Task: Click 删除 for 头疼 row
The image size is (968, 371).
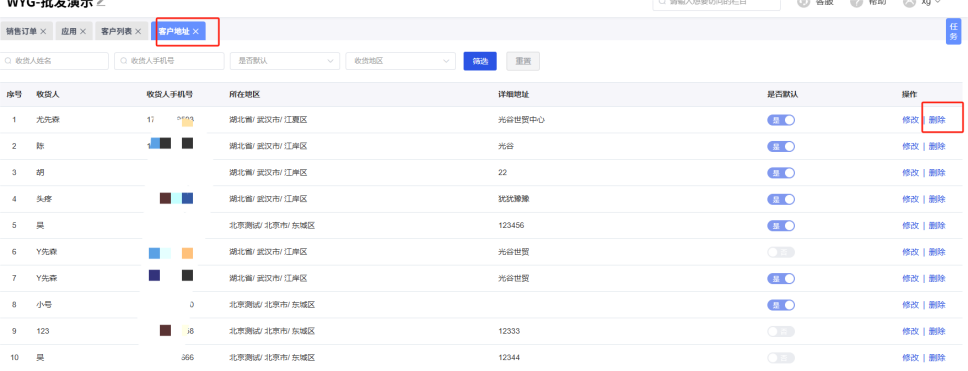Action: pos(937,199)
